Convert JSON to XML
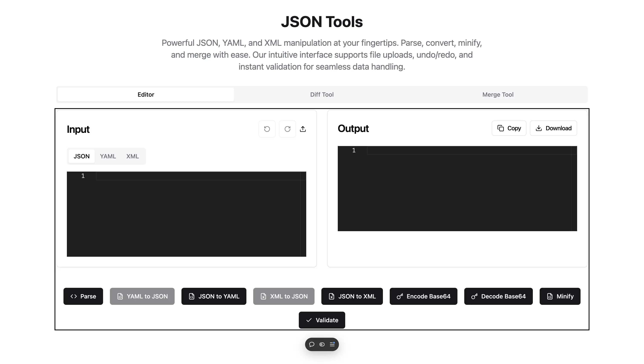The image size is (644, 364). [352, 296]
